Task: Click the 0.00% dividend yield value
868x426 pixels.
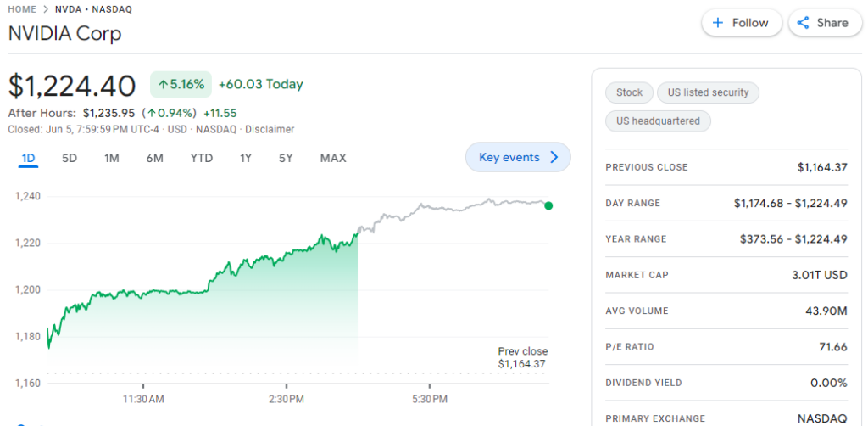Action: (830, 383)
